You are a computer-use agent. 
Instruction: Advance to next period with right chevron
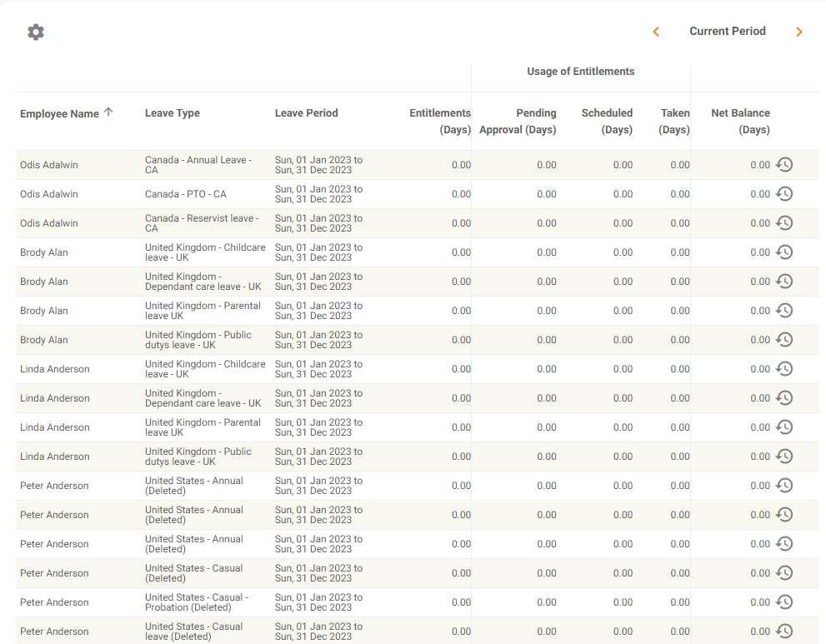coord(798,31)
